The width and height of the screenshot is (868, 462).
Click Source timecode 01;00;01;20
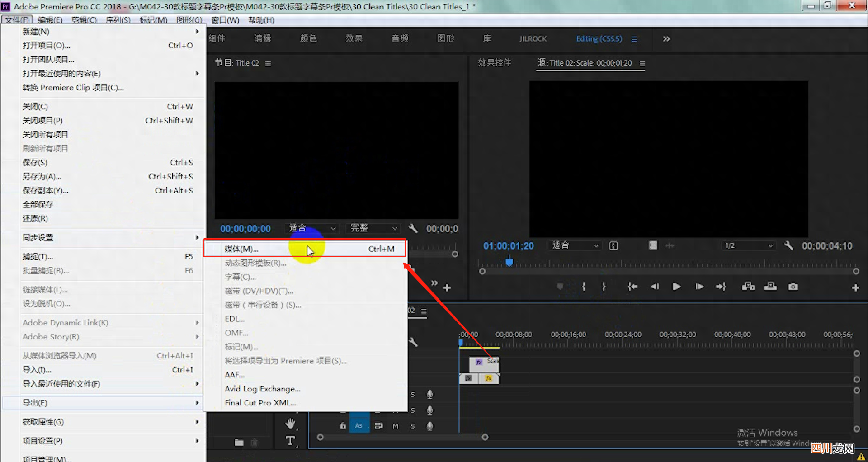click(509, 245)
